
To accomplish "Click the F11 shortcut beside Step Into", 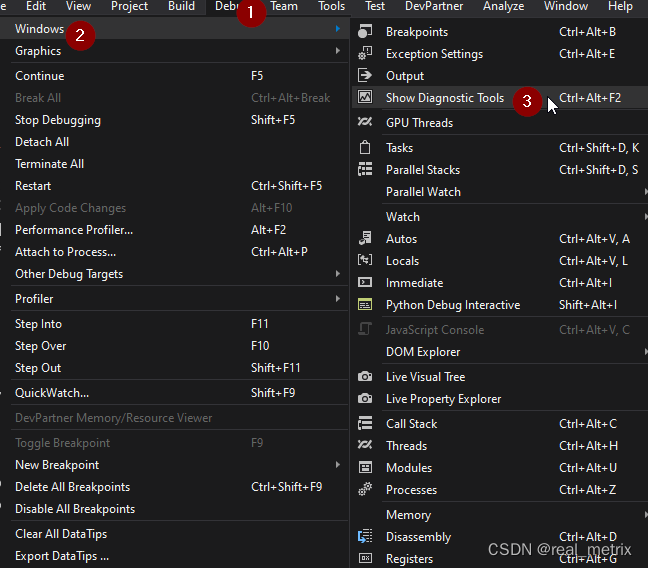I will coord(260,324).
